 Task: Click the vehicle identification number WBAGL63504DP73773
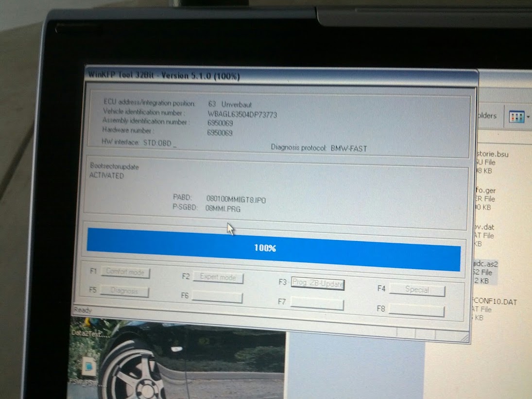click(x=242, y=114)
